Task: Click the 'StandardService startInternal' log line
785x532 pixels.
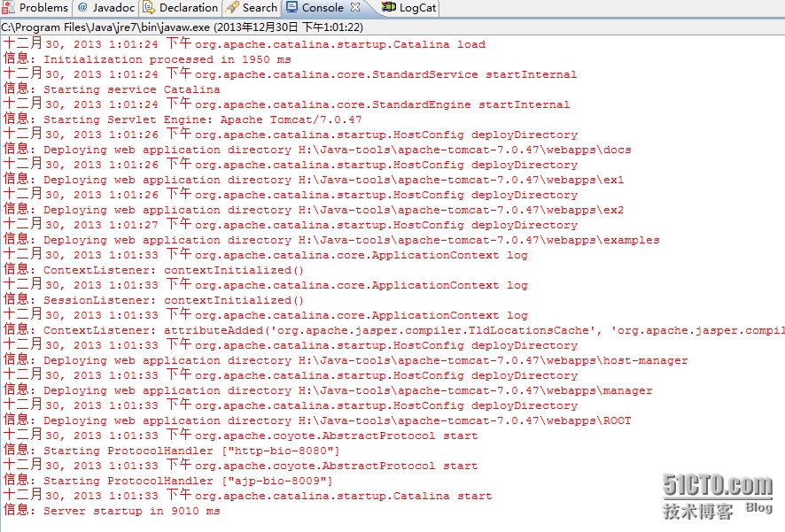Action: (290, 73)
